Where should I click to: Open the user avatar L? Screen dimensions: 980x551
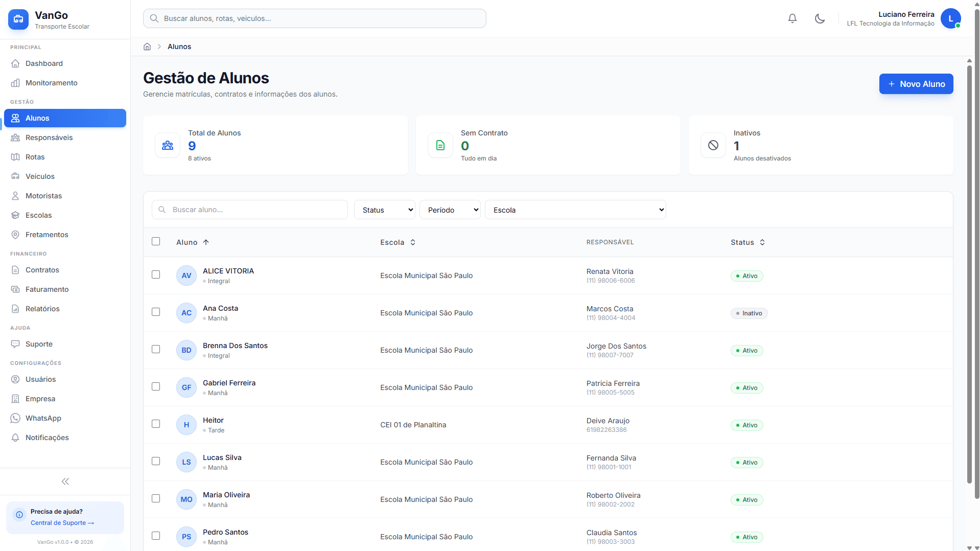click(x=950, y=18)
